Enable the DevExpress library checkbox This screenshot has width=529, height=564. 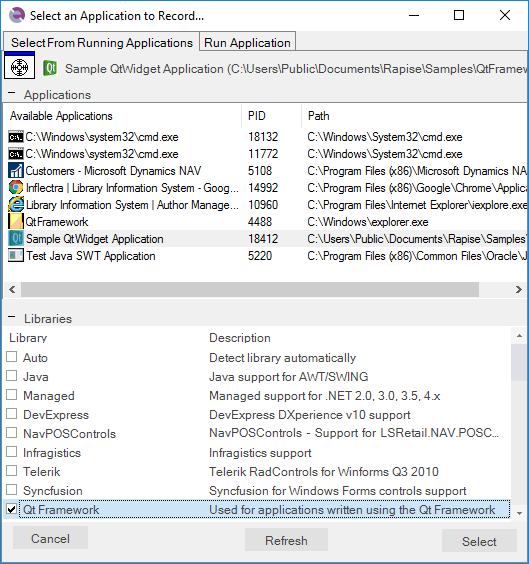12,414
